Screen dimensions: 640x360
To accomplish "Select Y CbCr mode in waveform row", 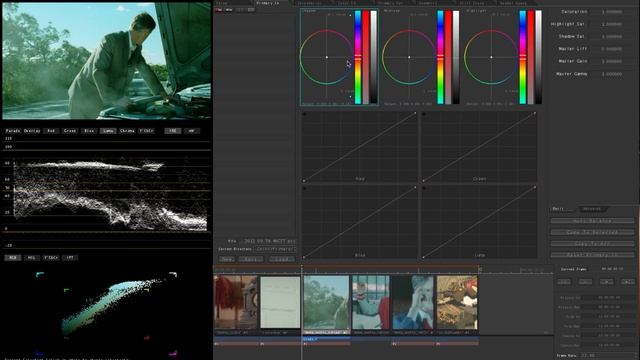I will click(146, 131).
